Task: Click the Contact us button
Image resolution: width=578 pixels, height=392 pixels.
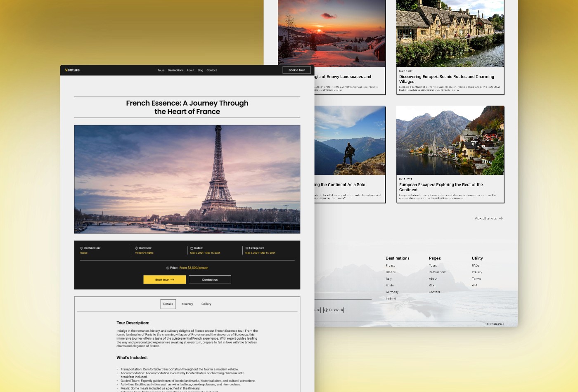Action: 210,279
